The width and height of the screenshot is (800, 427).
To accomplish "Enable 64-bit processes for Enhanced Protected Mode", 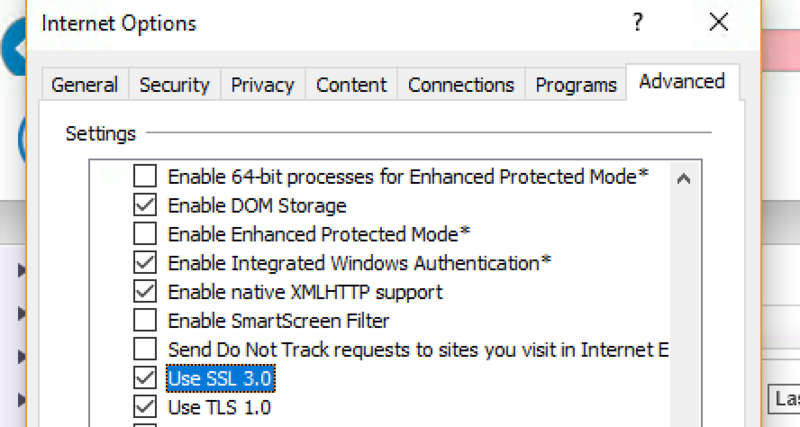I will (x=145, y=177).
